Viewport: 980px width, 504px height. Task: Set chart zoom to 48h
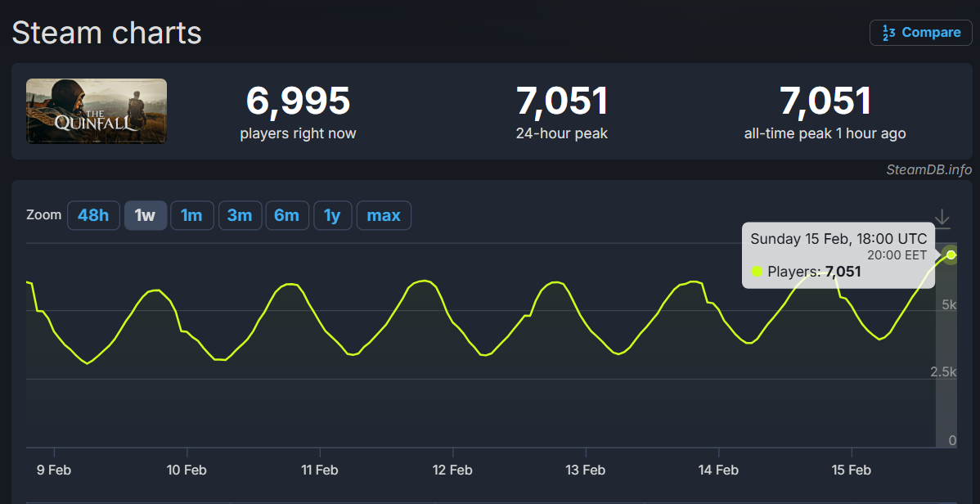point(93,216)
